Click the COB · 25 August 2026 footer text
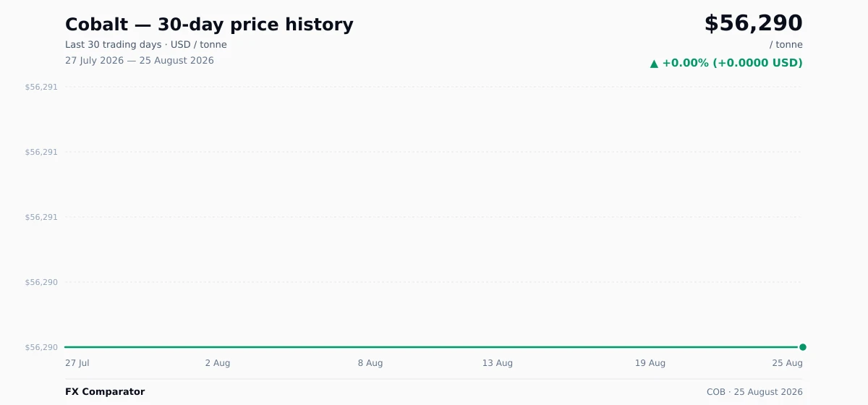868x405 pixels. pos(754,392)
